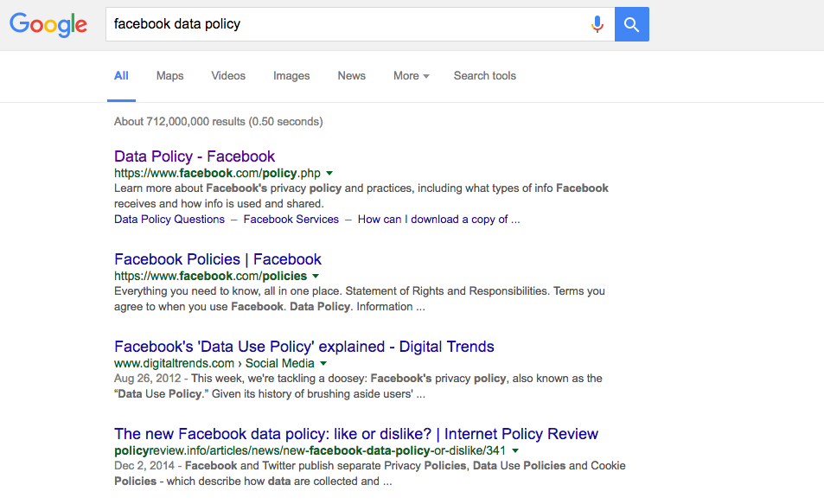
Task: Open the Data Policy Questions sitelink
Action: point(169,220)
